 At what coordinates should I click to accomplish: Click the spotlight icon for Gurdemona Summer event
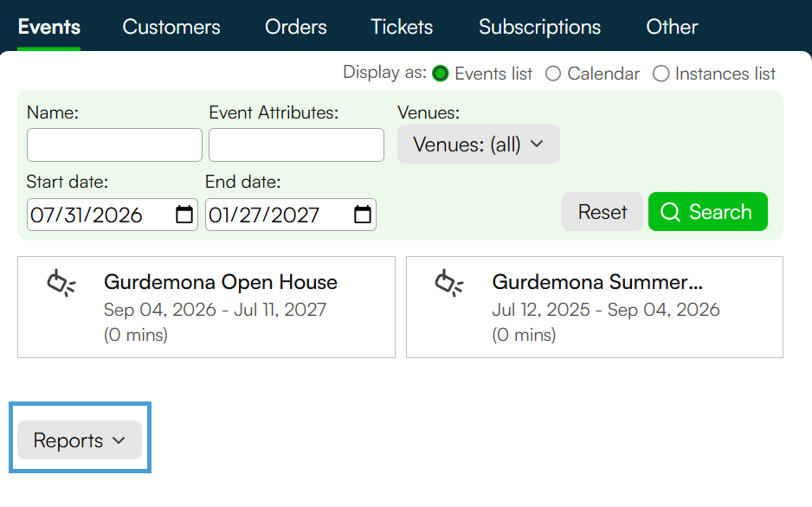(x=449, y=283)
